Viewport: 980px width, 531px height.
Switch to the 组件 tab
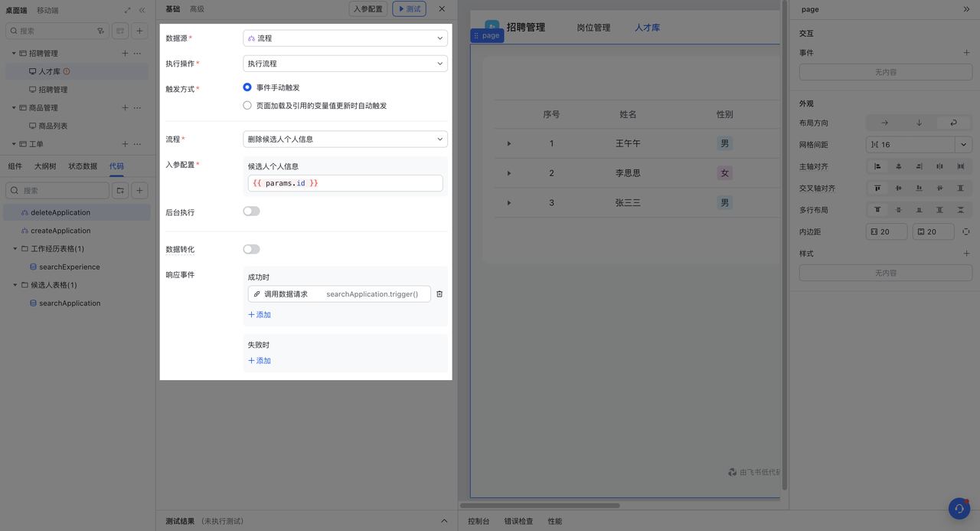click(x=15, y=166)
